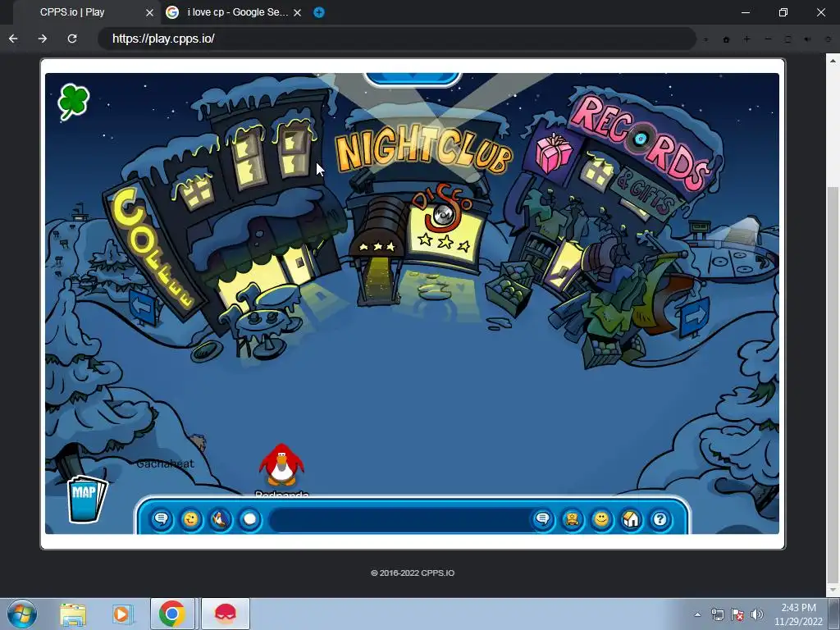Viewport: 840px width, 630px height.
Task: Send message with right chat bubble button
Action: point(543,519)
